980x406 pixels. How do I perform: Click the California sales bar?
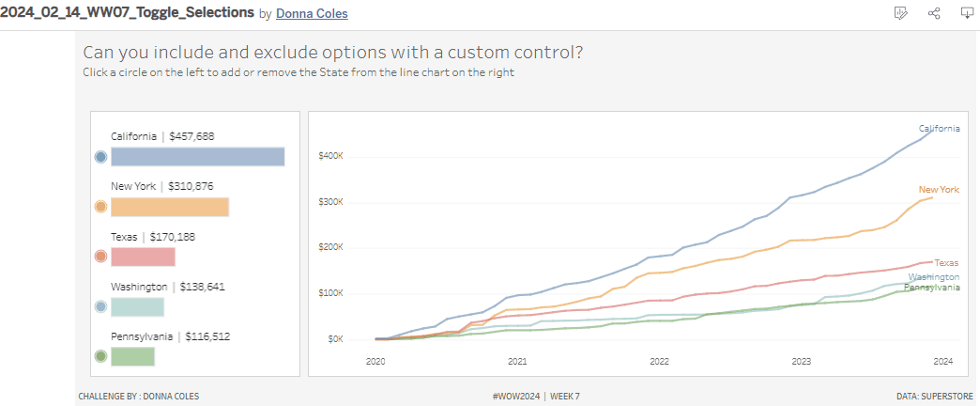[197, 156]
